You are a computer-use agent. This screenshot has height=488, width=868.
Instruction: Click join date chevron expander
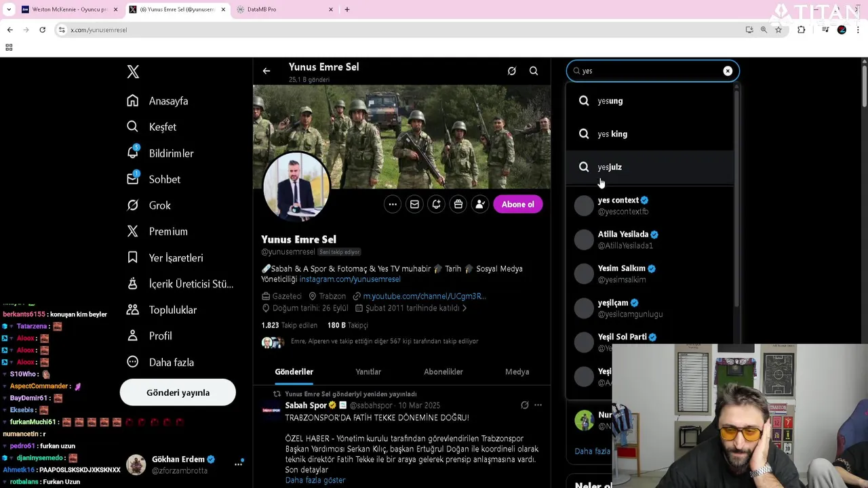point(465,308)
